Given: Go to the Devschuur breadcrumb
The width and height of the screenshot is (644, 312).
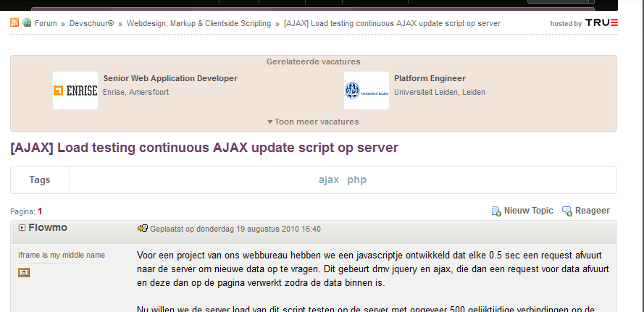Looking at the screenshot, I should (x=91, y=23).
